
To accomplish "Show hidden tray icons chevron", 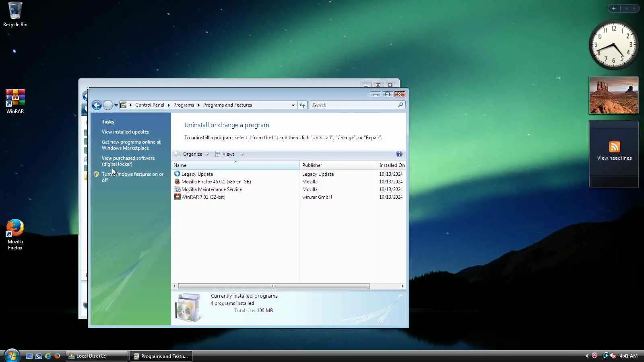I will coord(587,356).
